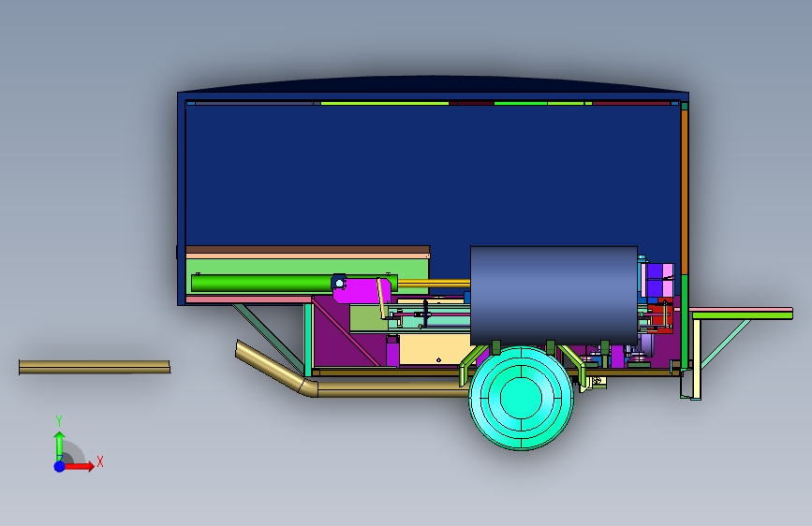This screenshot has width=812, height=526.
Task: Select the orange vertical strip on right wall
Action: click(685, 192)
